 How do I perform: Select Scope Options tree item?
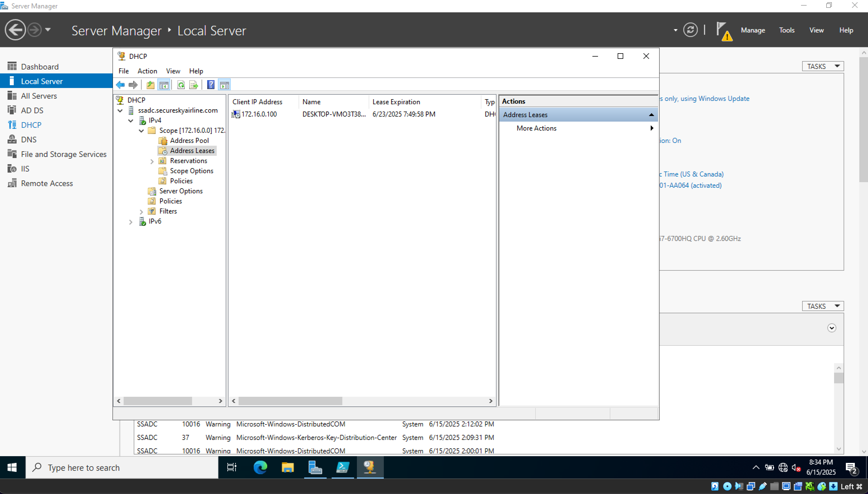[x=191, y=171]
